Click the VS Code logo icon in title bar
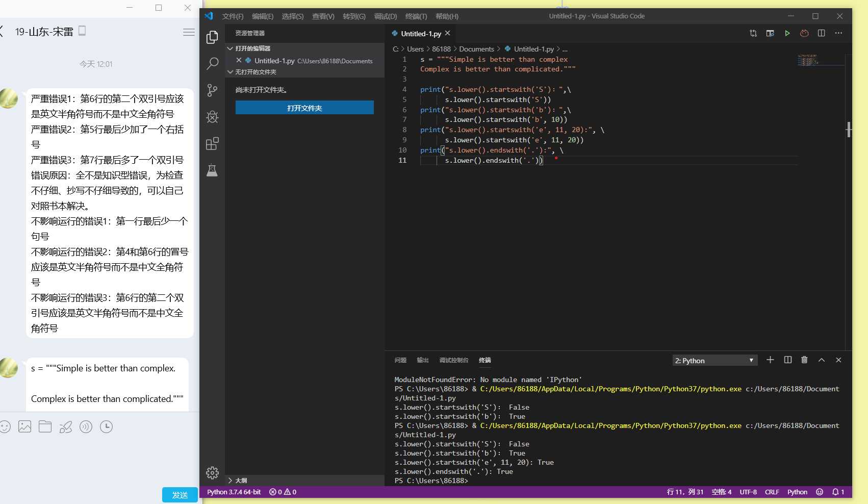Image resolution: width=868 pixels, height=504 pixels. point(209,16)
